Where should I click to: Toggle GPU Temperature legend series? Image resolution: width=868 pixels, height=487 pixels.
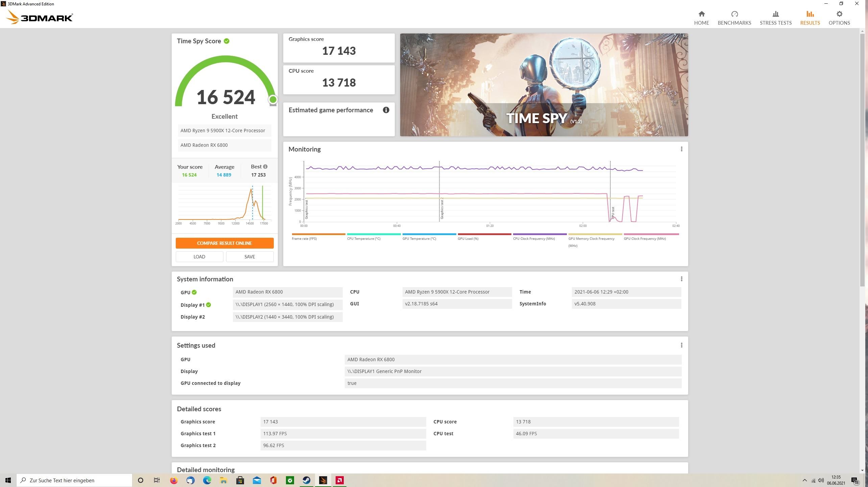click(x=429, y=237)
